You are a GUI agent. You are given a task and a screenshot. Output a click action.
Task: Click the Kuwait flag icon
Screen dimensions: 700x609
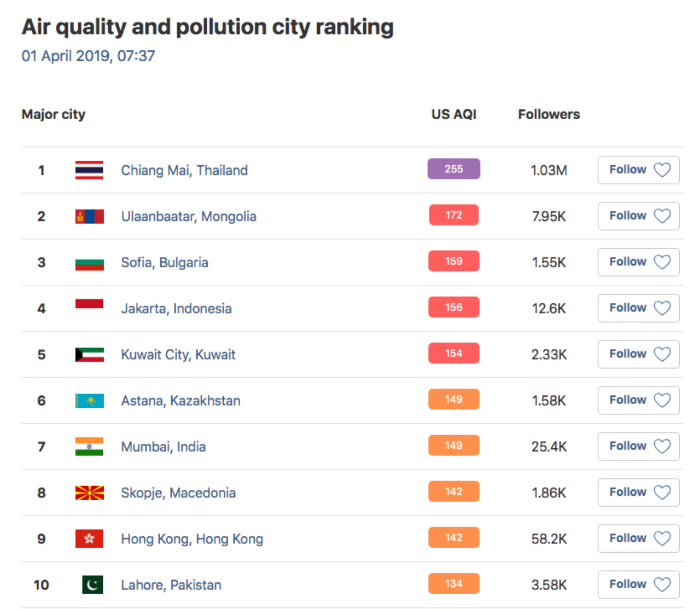[x=89, y=355]
